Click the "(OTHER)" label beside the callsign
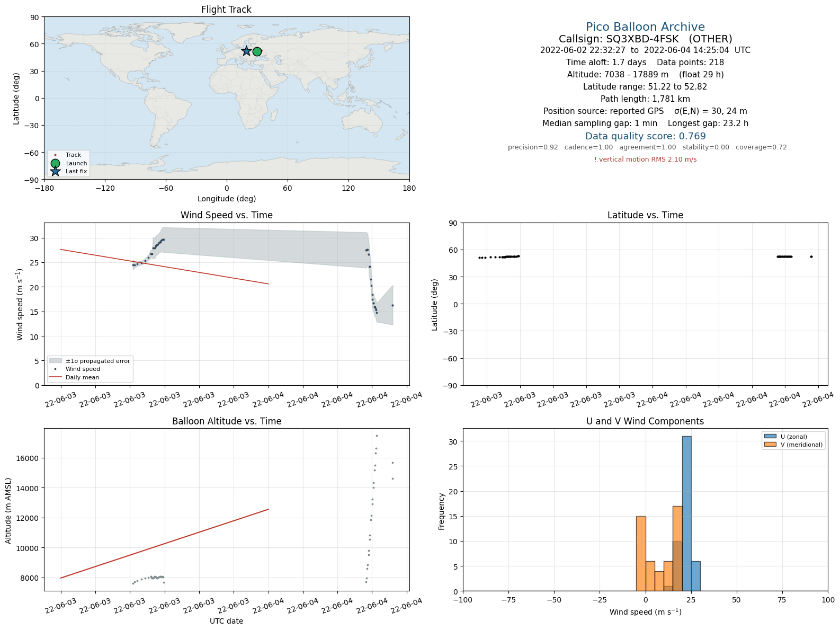This screenshot has width=840, height=630. [710, 39]
